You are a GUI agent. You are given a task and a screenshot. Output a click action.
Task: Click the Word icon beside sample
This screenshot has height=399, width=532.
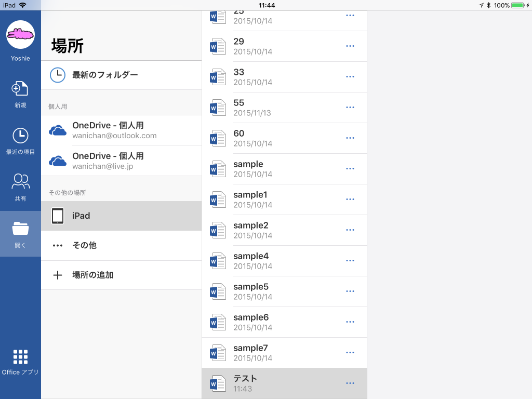[x=218, y=169]
